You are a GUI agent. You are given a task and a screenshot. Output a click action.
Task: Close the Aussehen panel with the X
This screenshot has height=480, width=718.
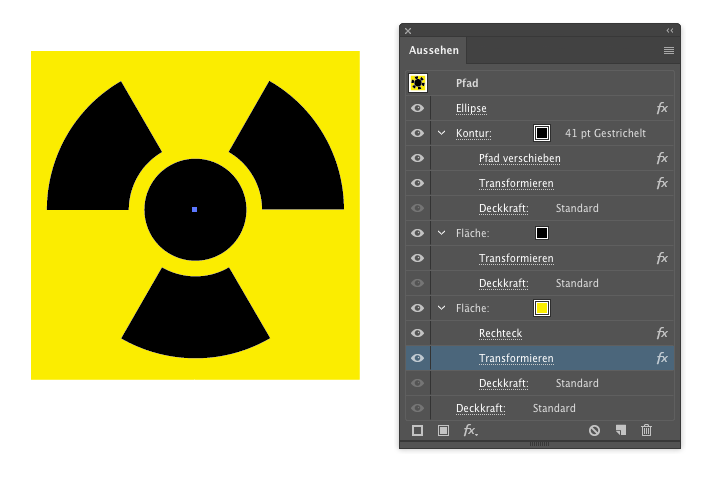click(x=408, y=31)
